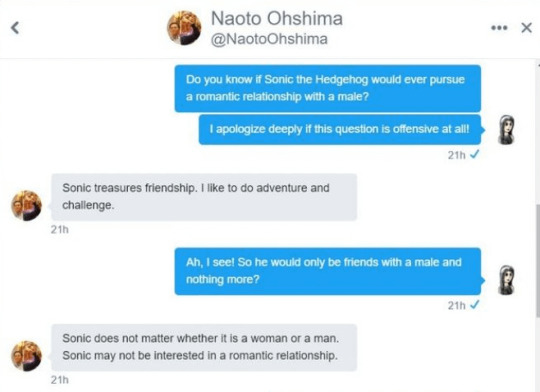Viewport: 540px width, 392px height.
Task: Click the read checkmark after the apology message
Action: coord(475,154)
